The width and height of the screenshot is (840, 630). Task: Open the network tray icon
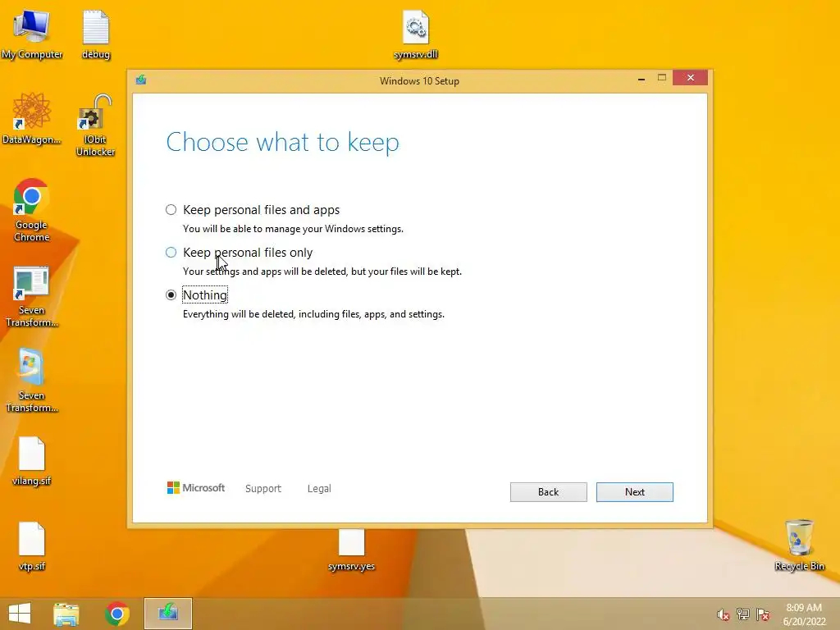pos(743,614)
